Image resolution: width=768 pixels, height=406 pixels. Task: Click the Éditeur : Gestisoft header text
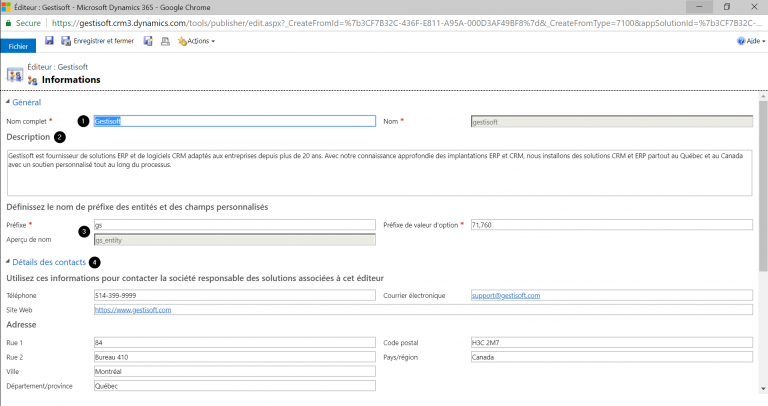[x=58, y=67]
